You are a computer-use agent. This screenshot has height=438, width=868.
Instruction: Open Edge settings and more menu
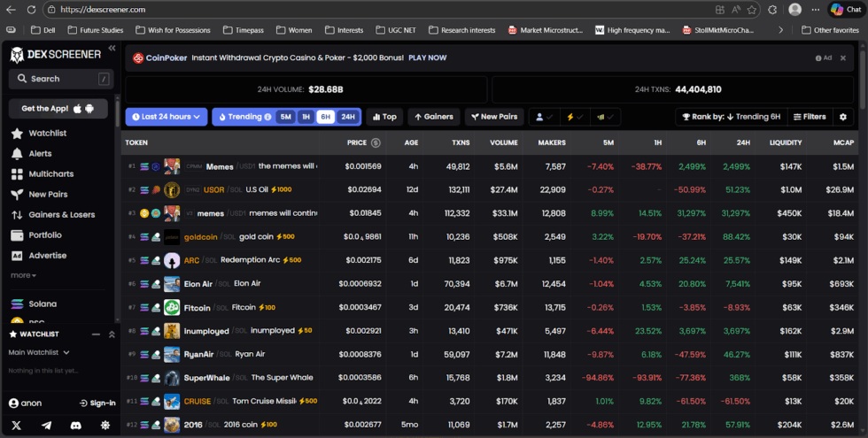tap(816, 10)
